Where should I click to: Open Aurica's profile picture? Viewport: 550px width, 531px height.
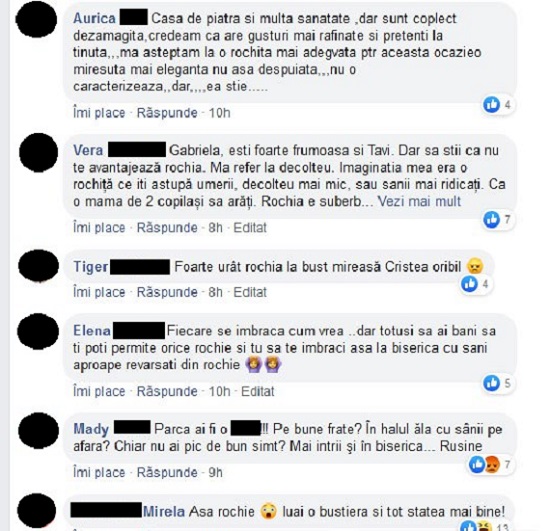(36, 19)
